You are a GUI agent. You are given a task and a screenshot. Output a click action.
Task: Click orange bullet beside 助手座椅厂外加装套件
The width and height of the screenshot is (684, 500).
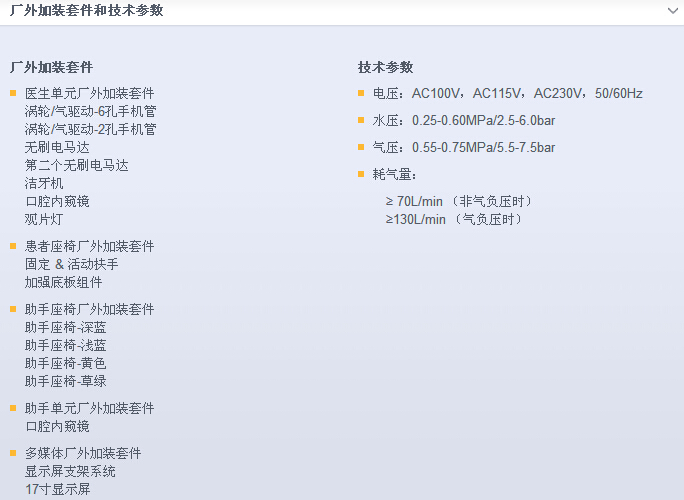tap(13, 309)
